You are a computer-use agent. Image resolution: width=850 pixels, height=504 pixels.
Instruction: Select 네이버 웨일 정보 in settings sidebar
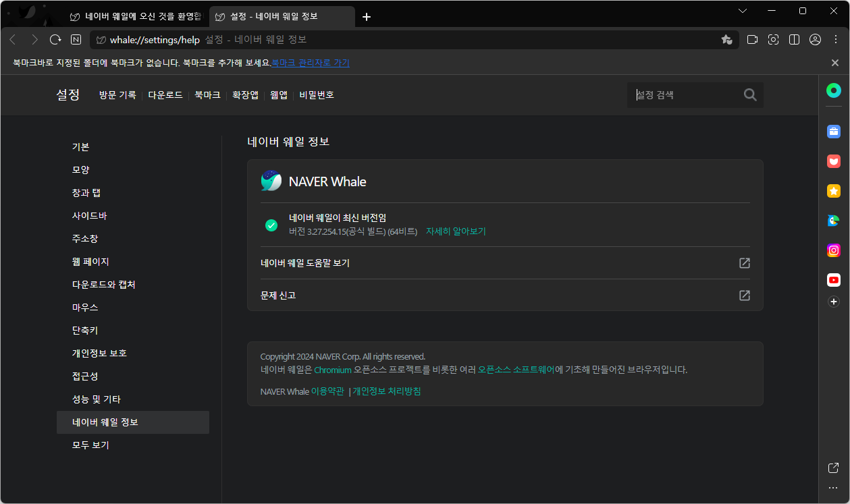click(133, 422)
